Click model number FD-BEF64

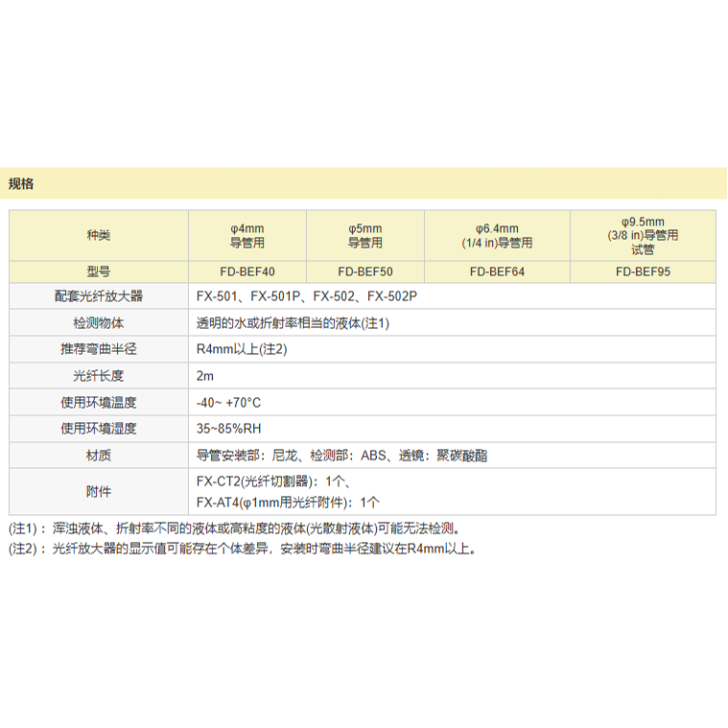(x=497, y=271)
